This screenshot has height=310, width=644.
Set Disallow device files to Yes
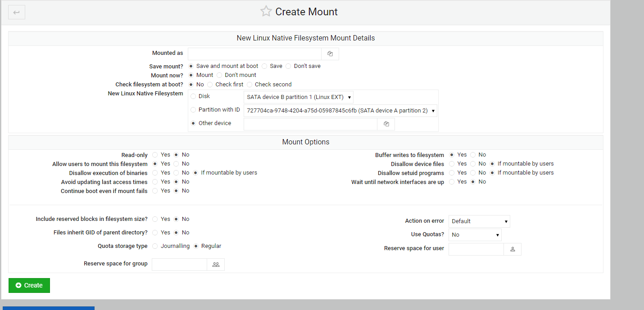point(452,164)
